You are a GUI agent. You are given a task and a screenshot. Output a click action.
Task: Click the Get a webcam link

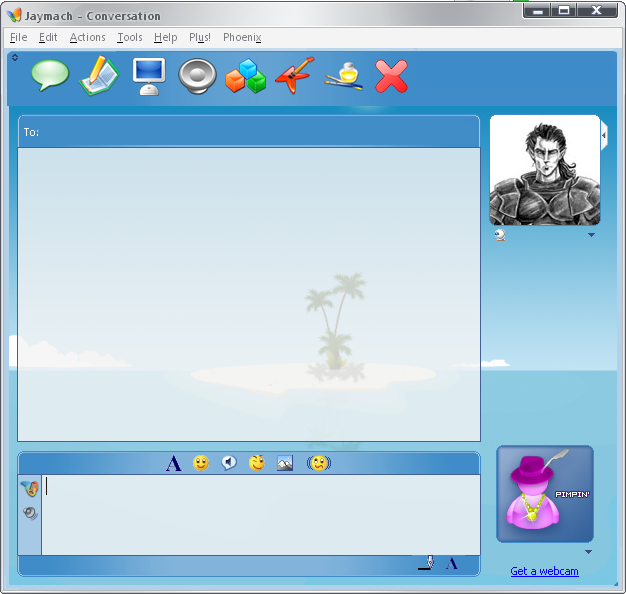point(544,571)
